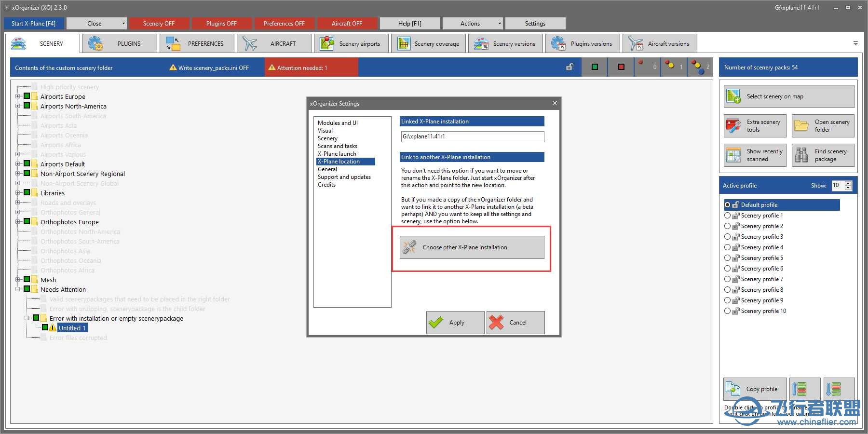Open the Aircraft versions tab
Screen dimensions: 868x434
click(x=660, y=44)
